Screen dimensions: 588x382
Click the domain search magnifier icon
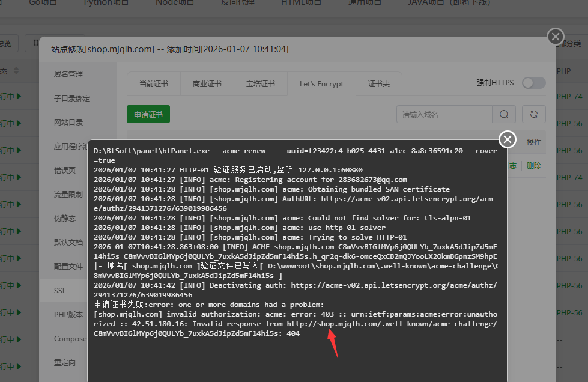[x=504, y=114]
